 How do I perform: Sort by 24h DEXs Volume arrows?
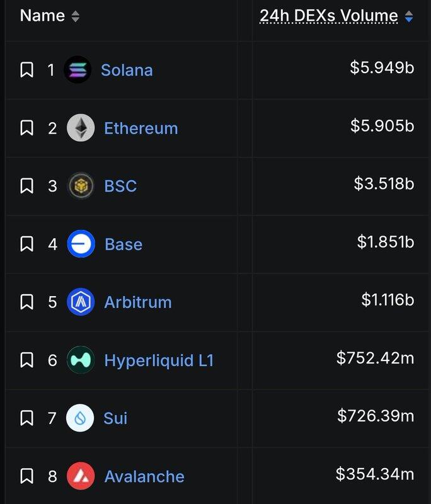tap(409, 17)
